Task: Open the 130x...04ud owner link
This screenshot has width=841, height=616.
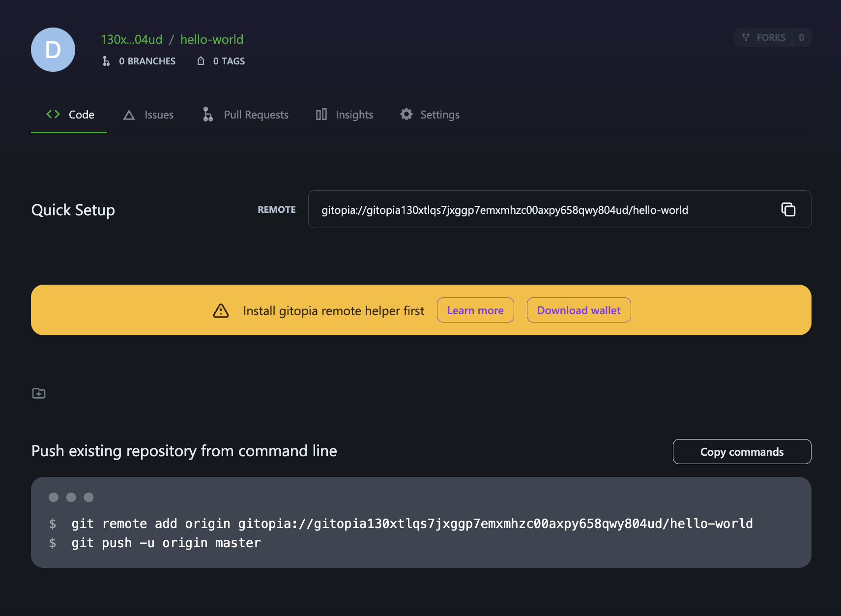Action: tap(131, 39)
